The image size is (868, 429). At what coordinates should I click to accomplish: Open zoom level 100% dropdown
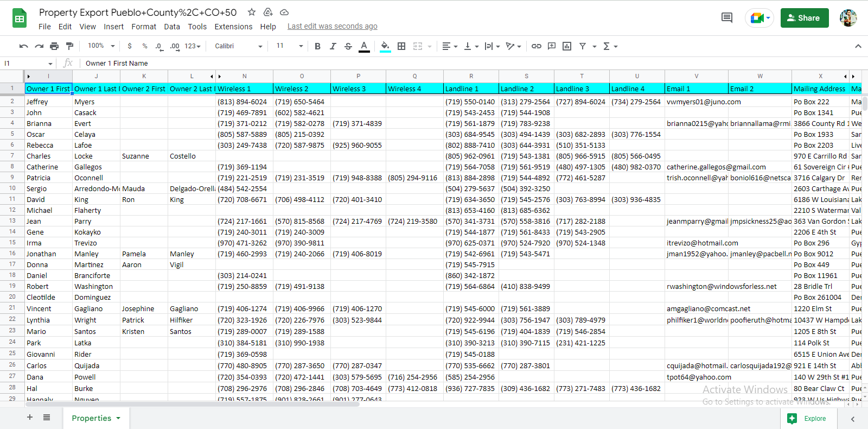pyautogui.click(x=101, y=46)
